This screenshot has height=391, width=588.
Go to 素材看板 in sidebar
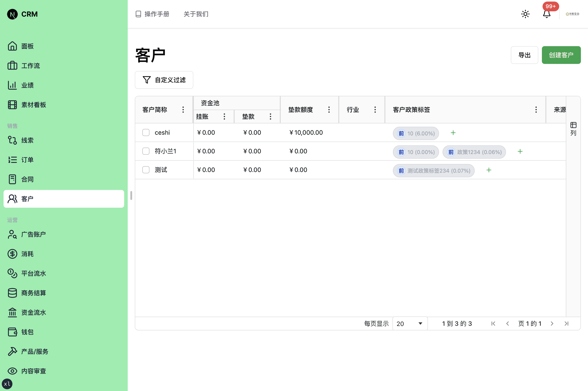(33, 105)
